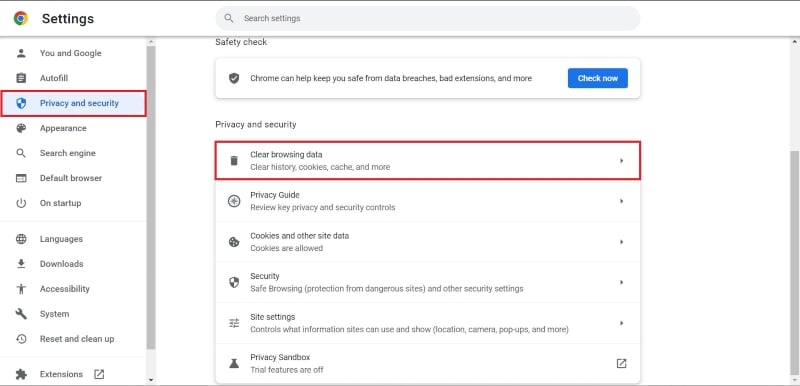Expand Cookies and other site data arrow

[621, 242]
